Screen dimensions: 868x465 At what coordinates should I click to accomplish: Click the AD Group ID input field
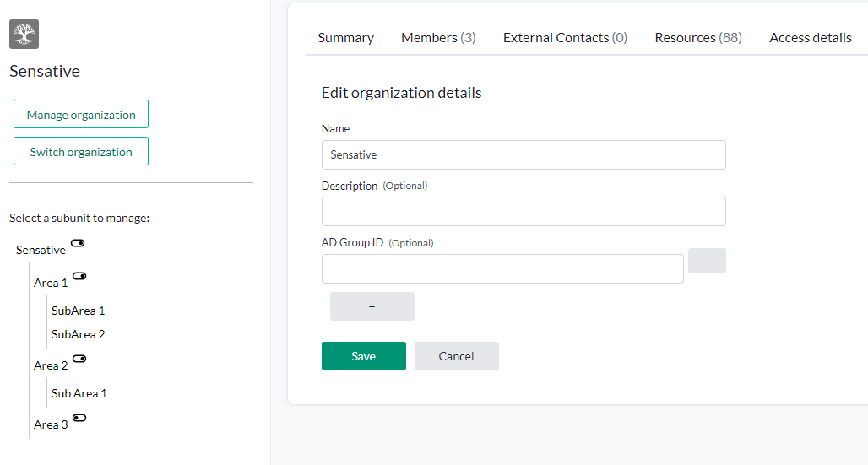tap(502, 269)
